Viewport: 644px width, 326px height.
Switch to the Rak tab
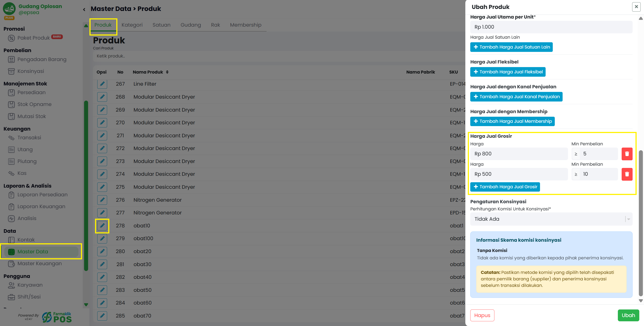pos(215,25)
